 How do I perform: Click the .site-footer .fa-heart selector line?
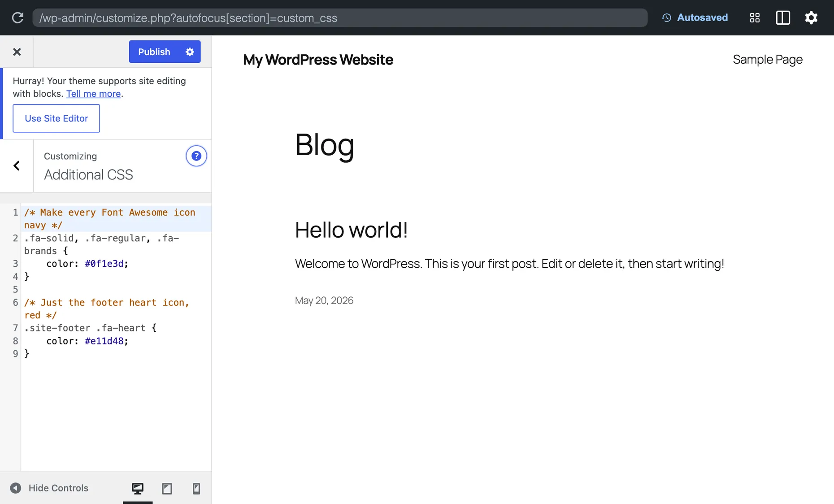[x=91, y=328]
